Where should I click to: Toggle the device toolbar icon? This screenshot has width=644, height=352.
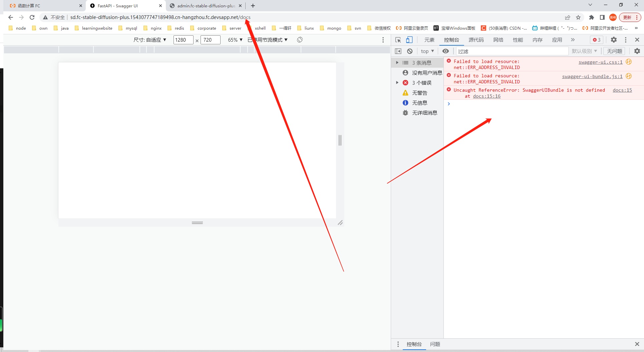(409, 40)
